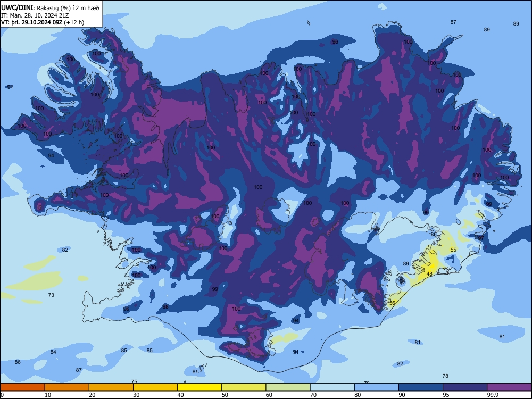This screenshot has height=399, width=532.
Task: Select the pale blue 70–80 legend swatch
Action: (332, 387)
